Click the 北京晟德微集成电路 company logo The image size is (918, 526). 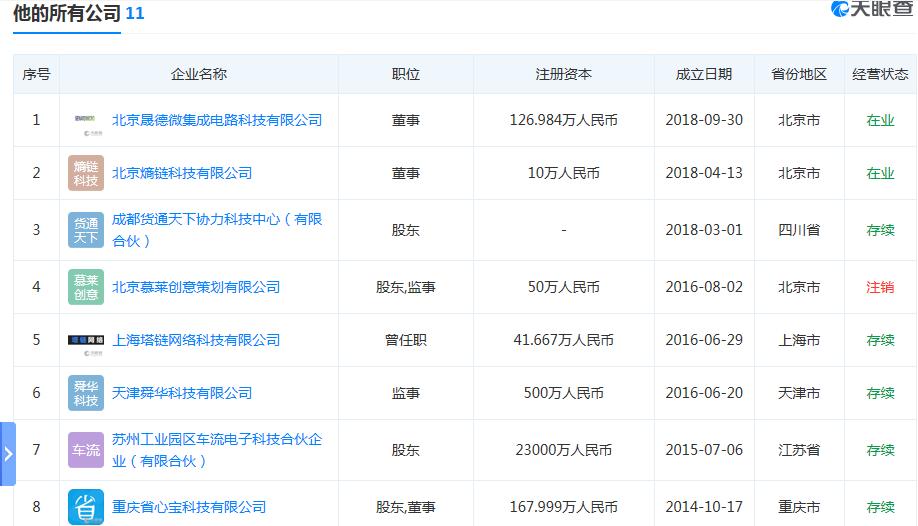point(85,121)
